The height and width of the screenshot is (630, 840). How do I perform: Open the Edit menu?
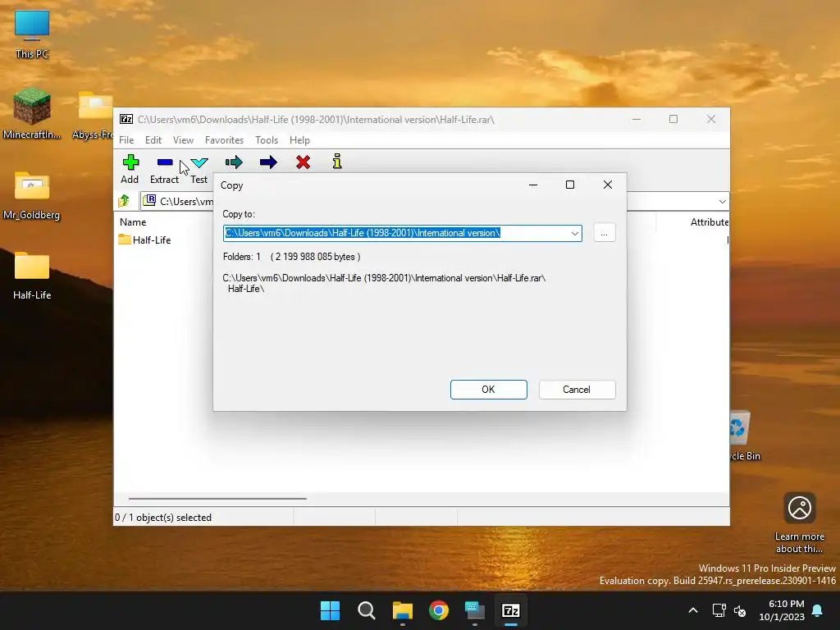click(153, 139)
